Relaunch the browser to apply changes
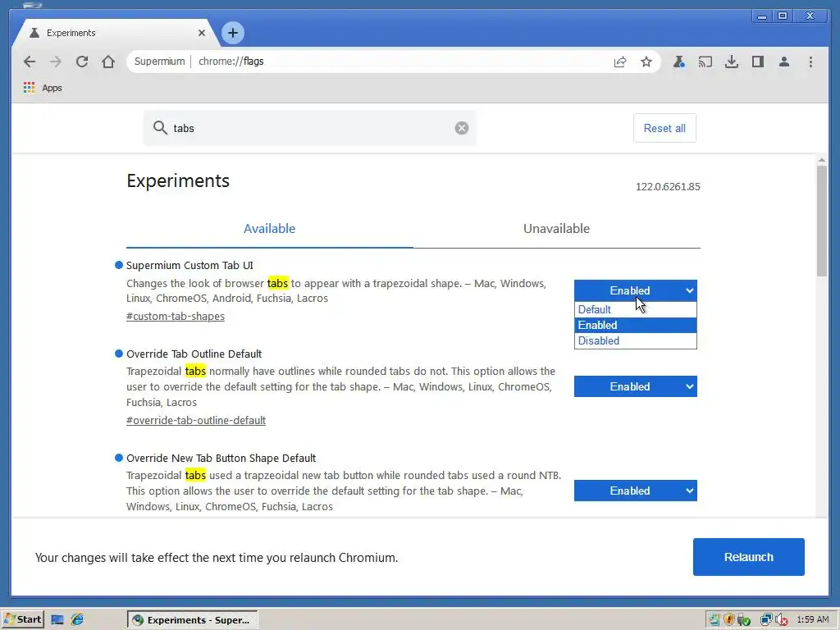 click(748, 557)
